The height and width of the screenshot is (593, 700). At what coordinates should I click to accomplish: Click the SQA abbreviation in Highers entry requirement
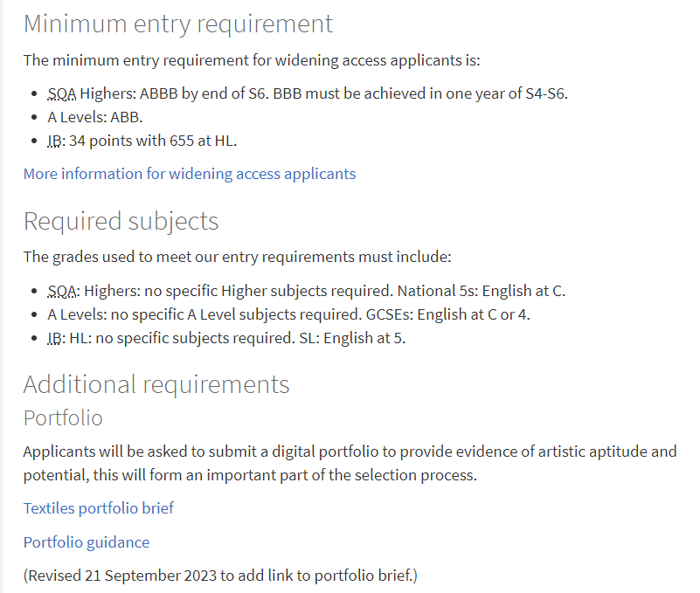click(61, 93)
